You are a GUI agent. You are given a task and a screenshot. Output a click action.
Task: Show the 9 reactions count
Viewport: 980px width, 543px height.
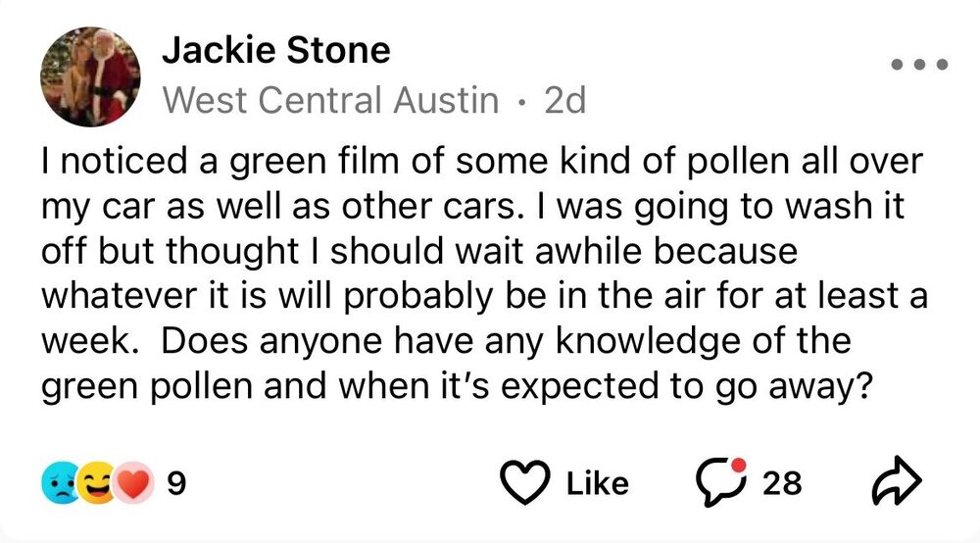177,482
